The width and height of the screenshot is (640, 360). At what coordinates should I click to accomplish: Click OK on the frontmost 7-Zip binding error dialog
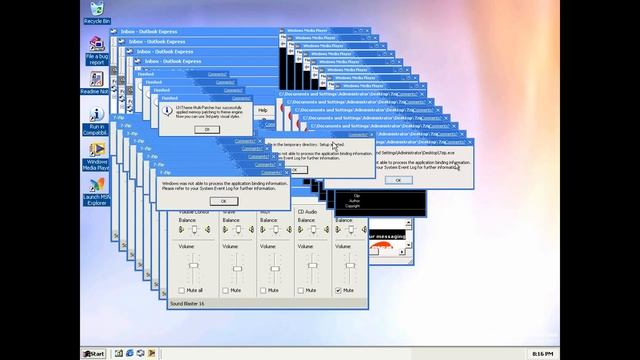(x=223, y=201)
